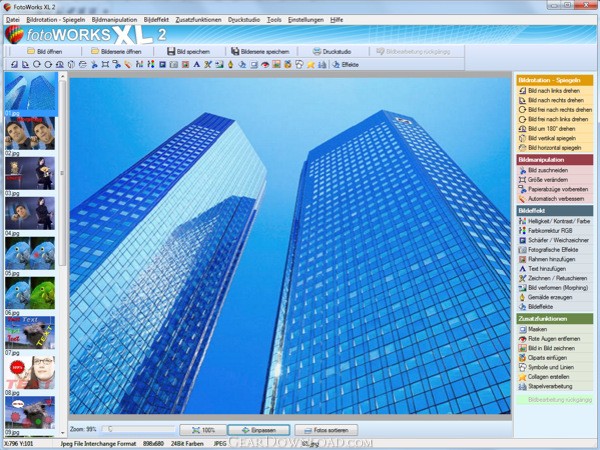Click 'Bild nach rechts drehen' in side panel

554,100
